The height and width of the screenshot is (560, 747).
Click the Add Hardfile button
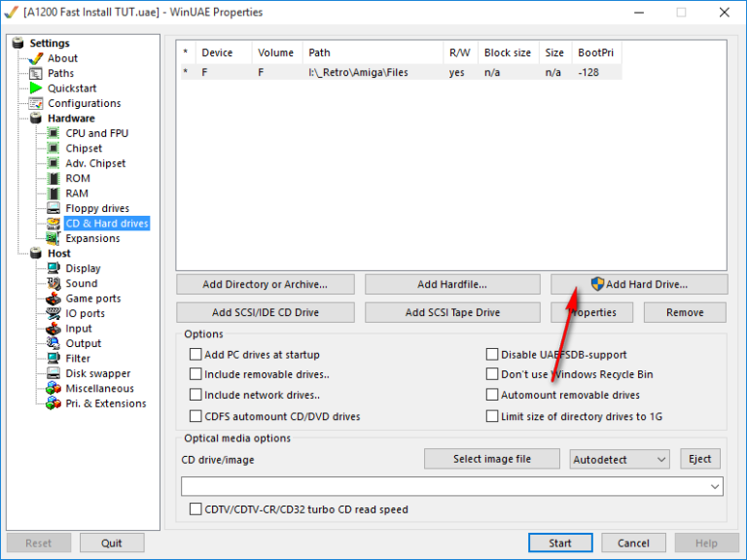click(x=452, y=284)
